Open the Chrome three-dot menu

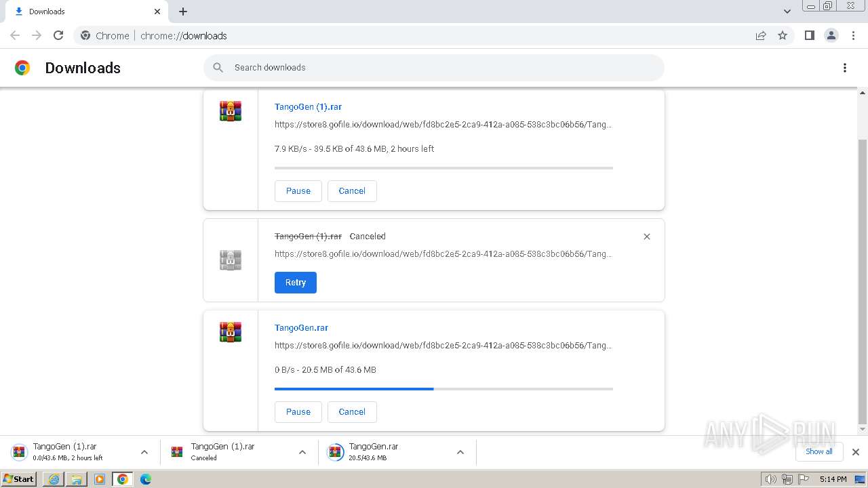tap(853, 35)
